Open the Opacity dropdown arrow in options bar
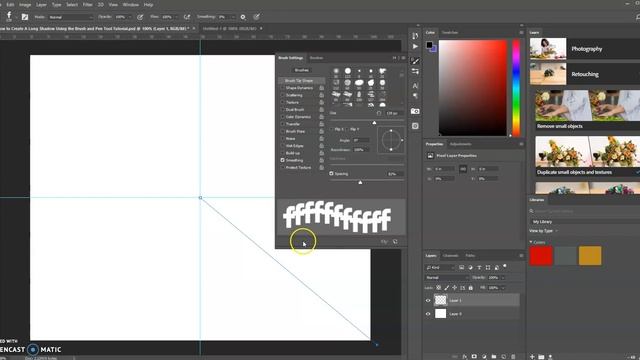Viewport: 640px width, 360px height. (x=130, y=17)
